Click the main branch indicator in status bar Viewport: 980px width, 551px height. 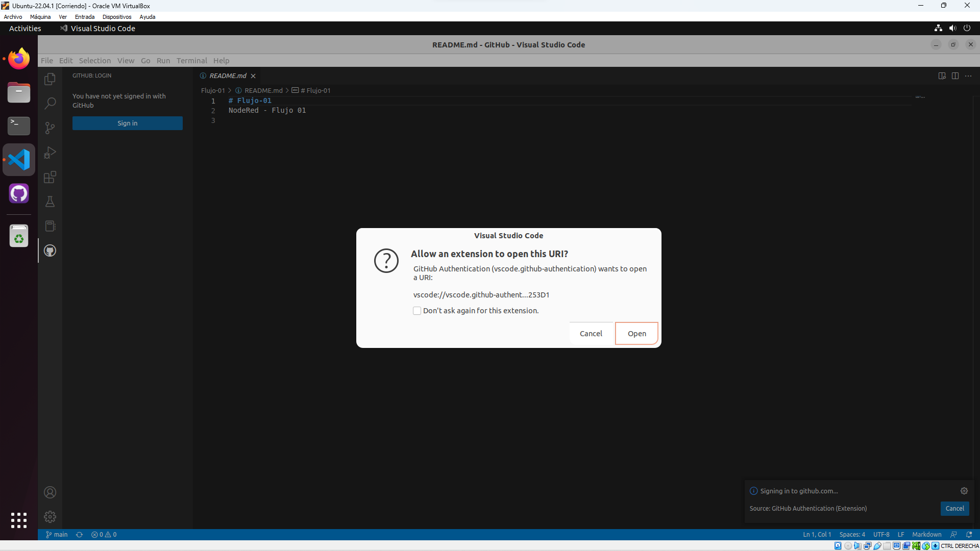(x=57, y=535)
